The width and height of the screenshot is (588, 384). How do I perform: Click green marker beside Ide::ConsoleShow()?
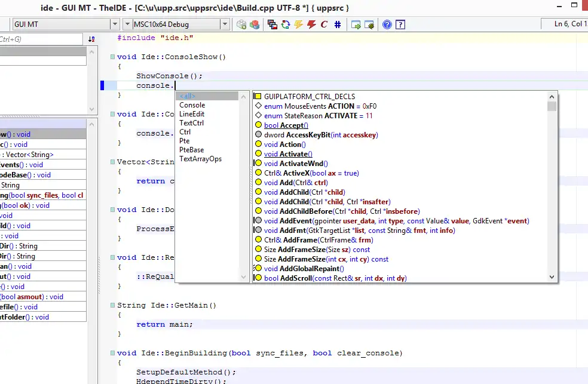click(112, 57)
